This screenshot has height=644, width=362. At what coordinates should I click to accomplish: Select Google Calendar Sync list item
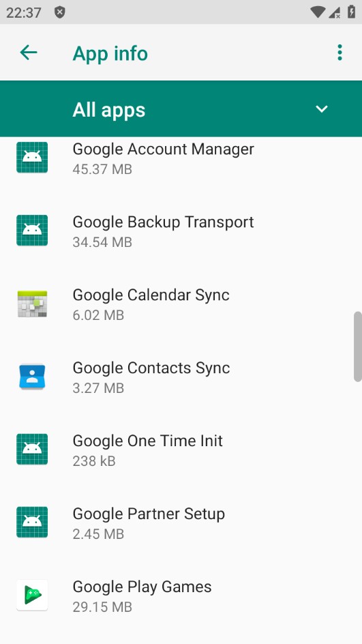coord(181,304)
